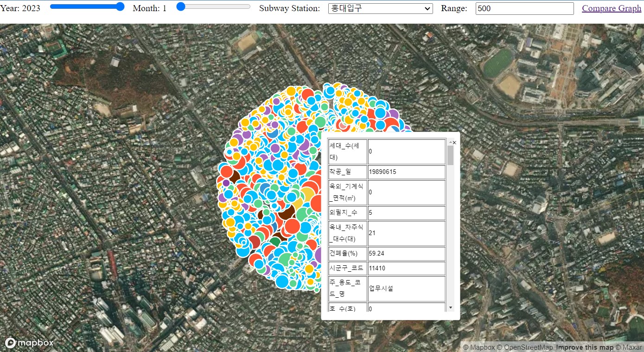Open the Compare Graph link
Screen dimensions: 644x352
point(611,8)
